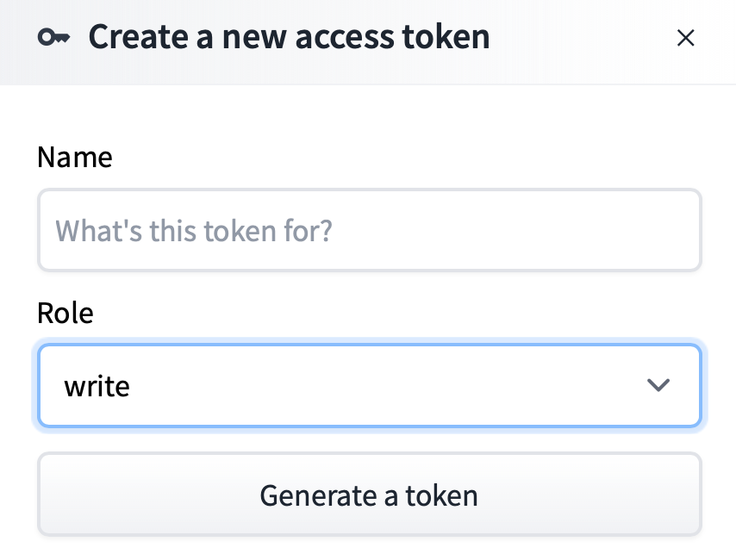This screenshot has height=560, width=736.
Task: Click the key icon in the dialog header
Action: [x=53, y=36]
